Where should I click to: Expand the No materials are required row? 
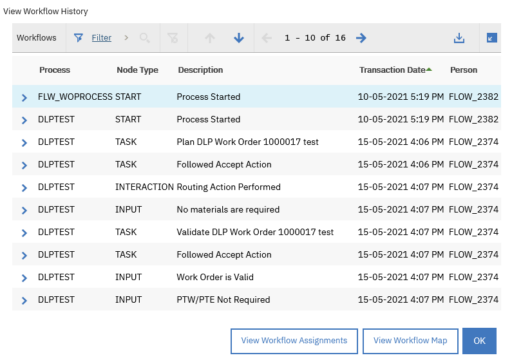click(x=24, y=210)
